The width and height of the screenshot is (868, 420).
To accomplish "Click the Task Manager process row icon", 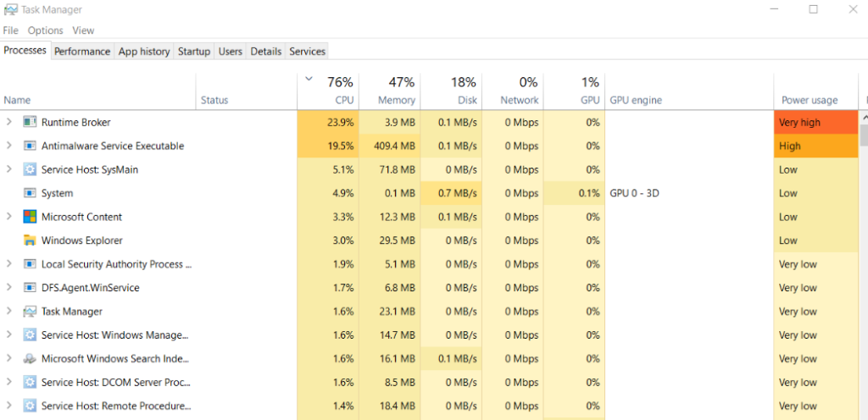I will pos(30,312).
